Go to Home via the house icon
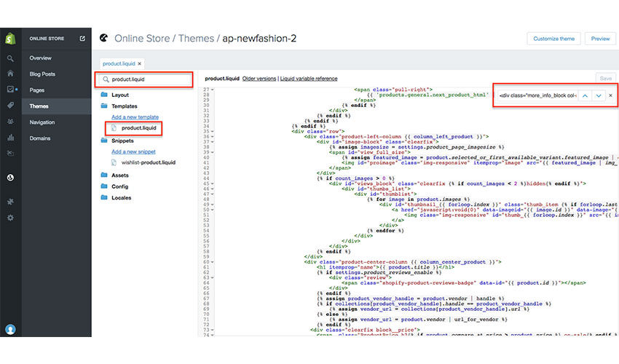This screenshot has width=619, height=364. pyautogui.click(x=10, y=74)
